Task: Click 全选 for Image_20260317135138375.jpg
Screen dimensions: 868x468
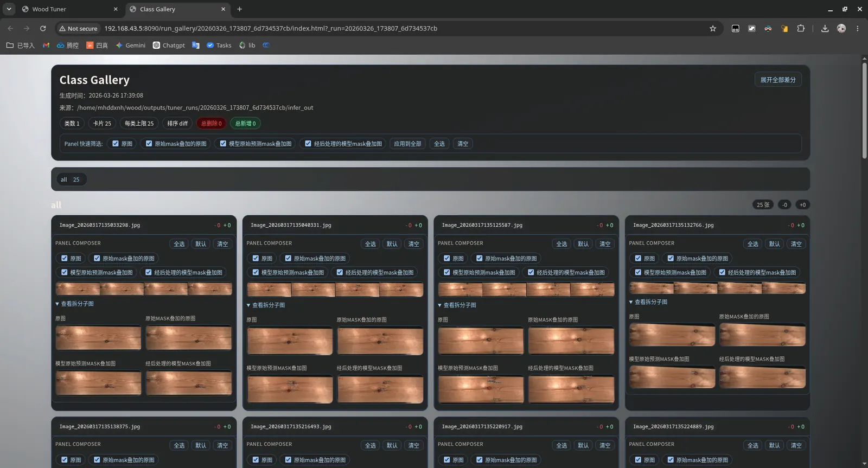Action: tap(179, 445)
